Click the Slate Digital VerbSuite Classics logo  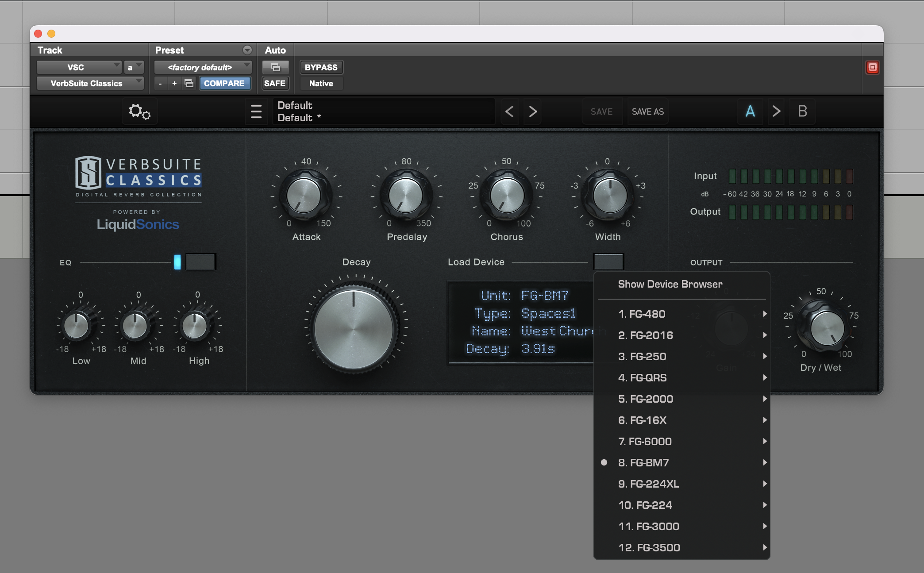click(x=139, y=177)
